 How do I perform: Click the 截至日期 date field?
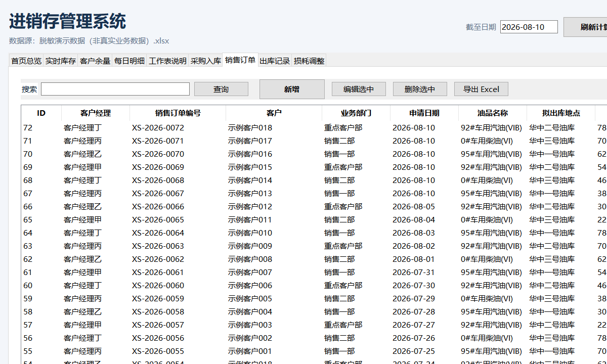(529, 27)
